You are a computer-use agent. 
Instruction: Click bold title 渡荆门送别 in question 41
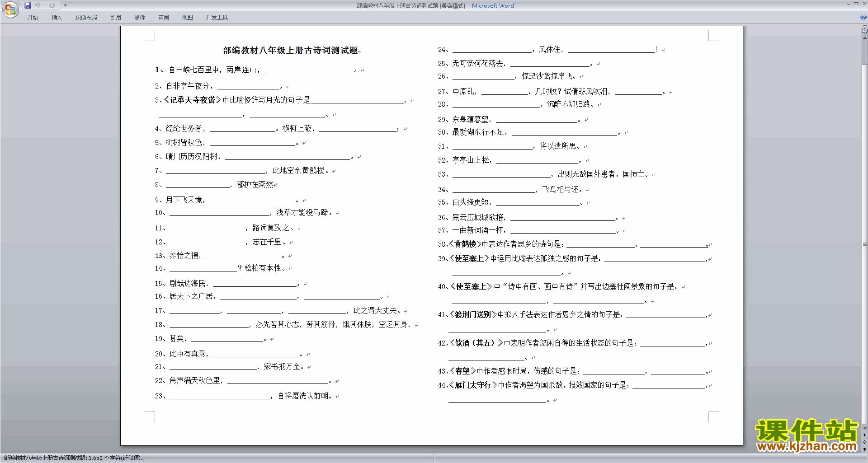point(472,314)
